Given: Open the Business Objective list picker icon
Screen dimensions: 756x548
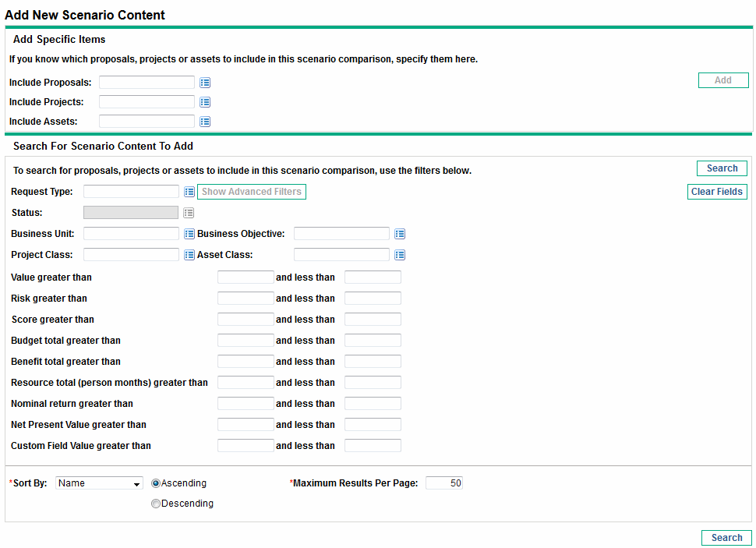Looking at the screenshot, I should [400, 234].
